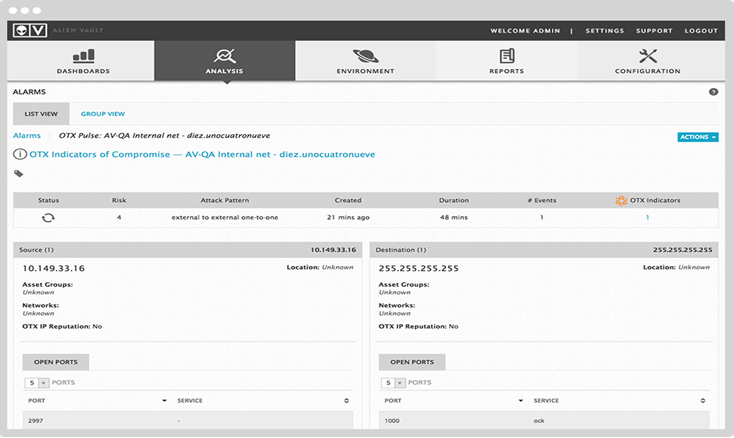
Task: Click attack pattern 'external to external one-to-one'
Action: pos(225,218)
